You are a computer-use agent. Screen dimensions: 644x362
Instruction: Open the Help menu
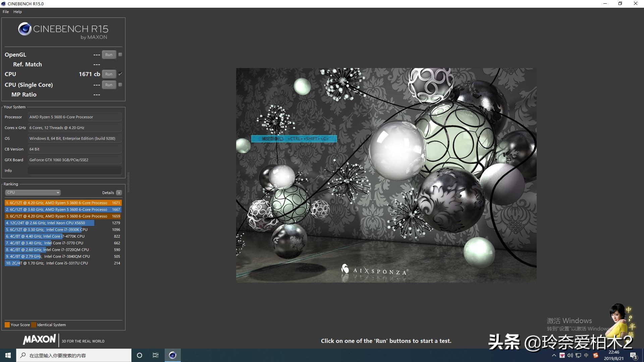(17, 12)
